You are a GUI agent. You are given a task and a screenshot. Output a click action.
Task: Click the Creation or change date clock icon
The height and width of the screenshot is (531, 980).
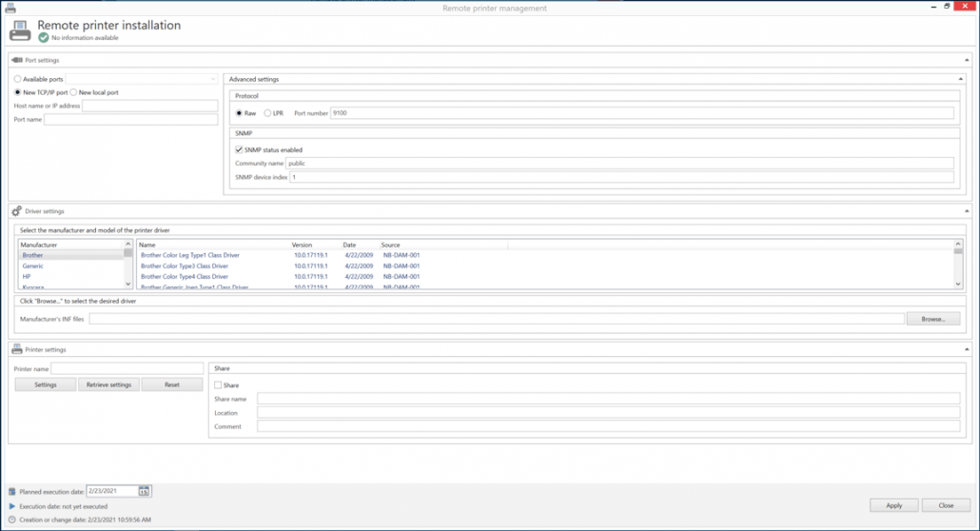click(x=11, y=520)
